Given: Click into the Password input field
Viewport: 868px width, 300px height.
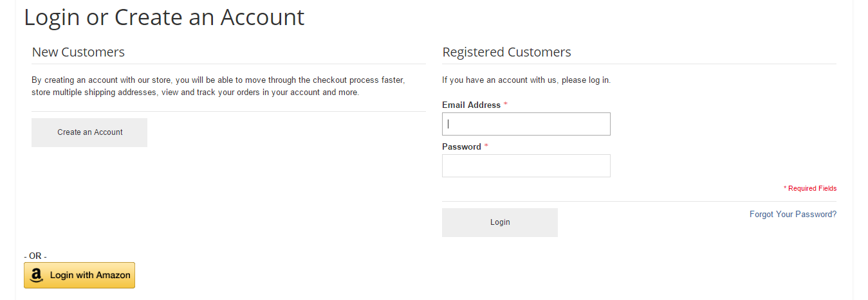Looking at the screenshot, I should pos(526,166).
